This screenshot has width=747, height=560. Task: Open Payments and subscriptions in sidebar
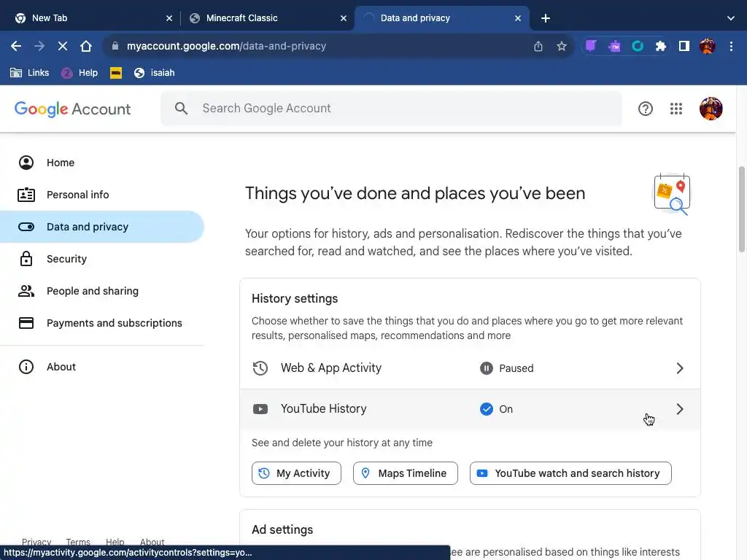(102, 323)
